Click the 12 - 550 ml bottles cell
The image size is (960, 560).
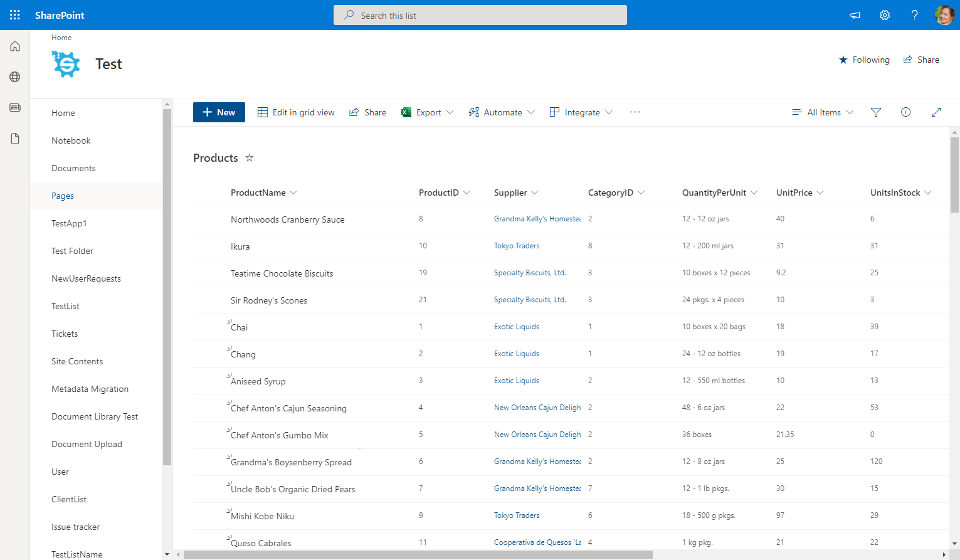click(714, 381)
